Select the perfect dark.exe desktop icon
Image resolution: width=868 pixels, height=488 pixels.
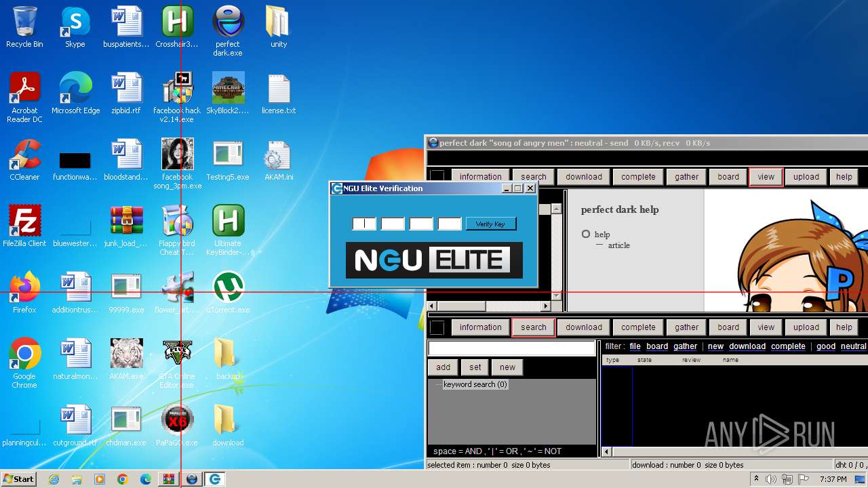(228, 32)
